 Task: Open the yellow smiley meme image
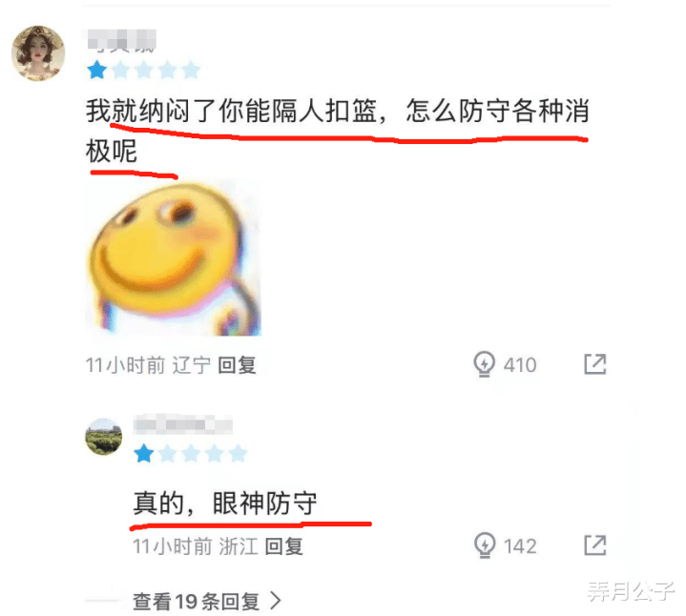click(x=174, y=257)
